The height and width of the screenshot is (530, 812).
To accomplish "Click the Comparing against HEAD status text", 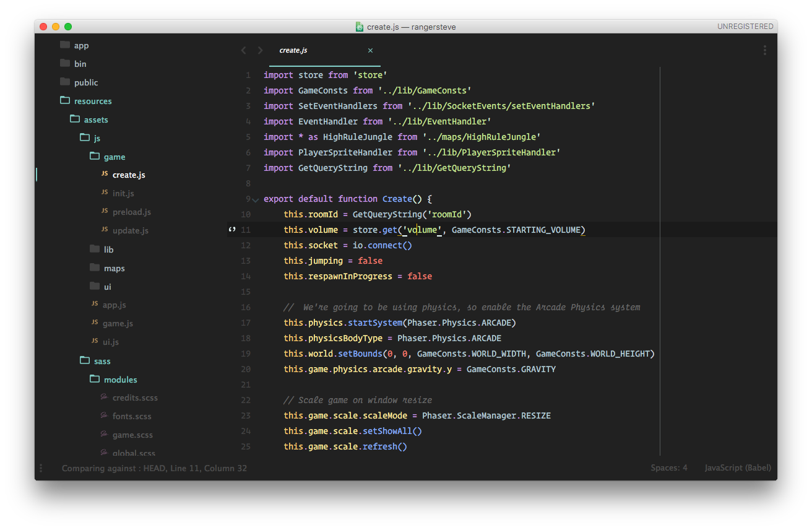I will click(x=153, y=468).
